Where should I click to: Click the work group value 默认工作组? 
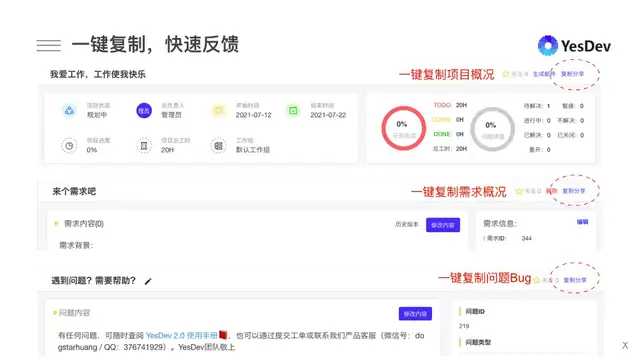click(x=253, y=150)
